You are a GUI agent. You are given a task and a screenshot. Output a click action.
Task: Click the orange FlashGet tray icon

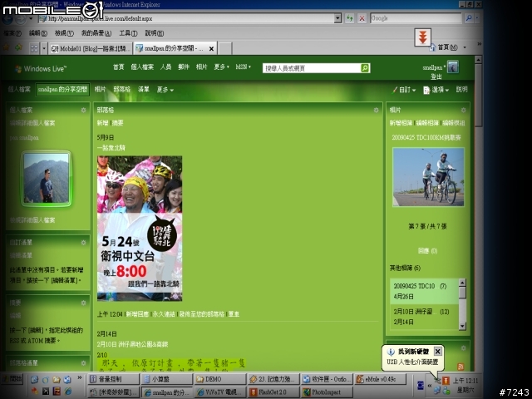pos(446,381)
